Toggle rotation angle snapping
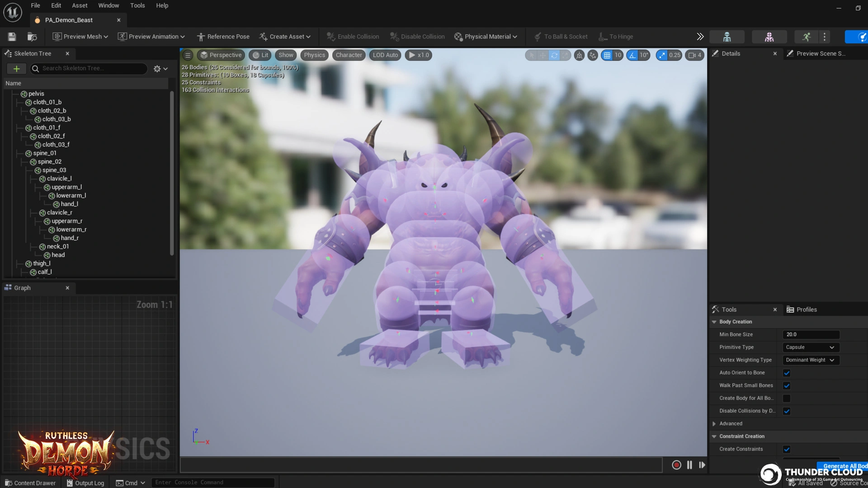The width and height of the screenshot is (868, 488). [x=632, y=55]
